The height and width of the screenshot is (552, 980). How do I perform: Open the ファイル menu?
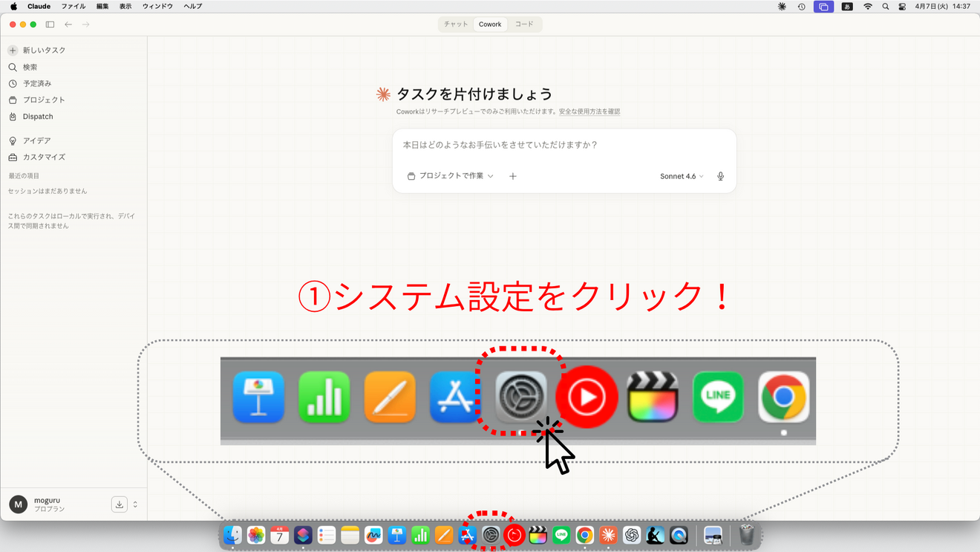(x=73, y=6)
